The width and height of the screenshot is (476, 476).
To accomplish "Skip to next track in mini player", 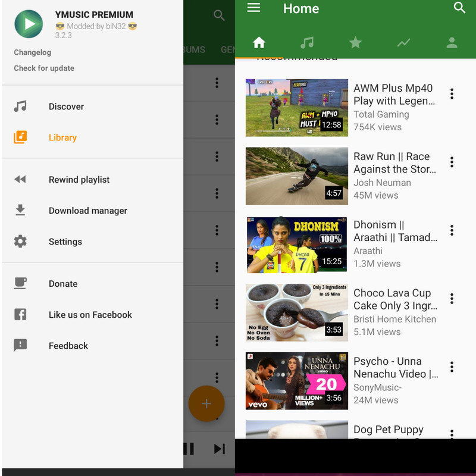I will [x=219, y=449].
